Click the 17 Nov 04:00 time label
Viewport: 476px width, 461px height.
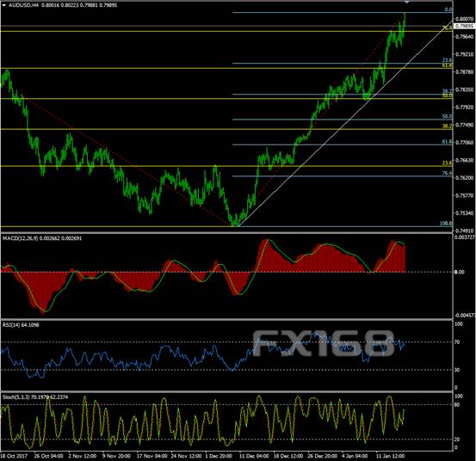(151, 456)
